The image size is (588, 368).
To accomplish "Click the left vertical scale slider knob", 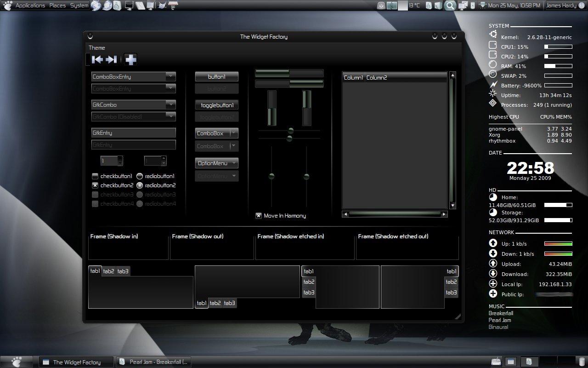I will pos(271,176).
